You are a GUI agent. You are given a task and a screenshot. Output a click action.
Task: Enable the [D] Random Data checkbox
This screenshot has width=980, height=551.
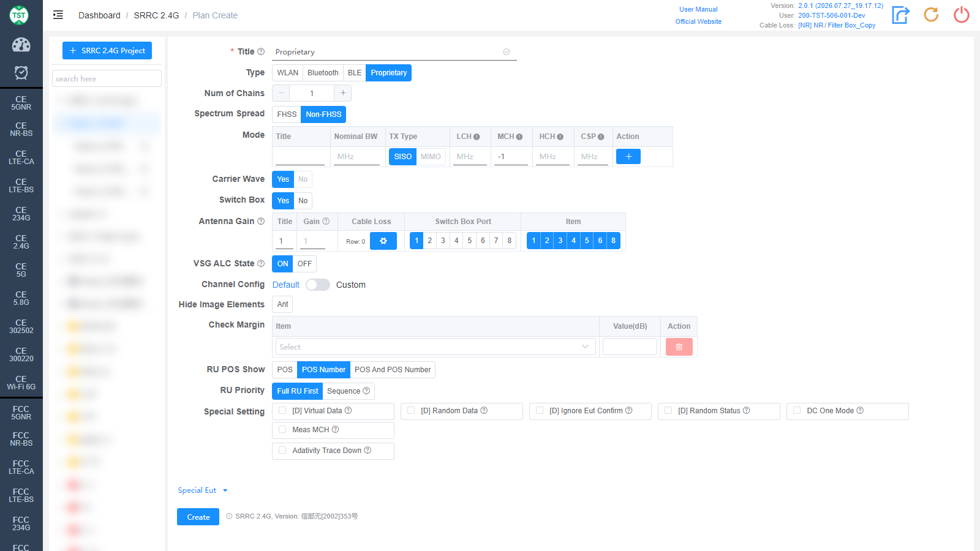pyautogui.click(x=411, y=411)
